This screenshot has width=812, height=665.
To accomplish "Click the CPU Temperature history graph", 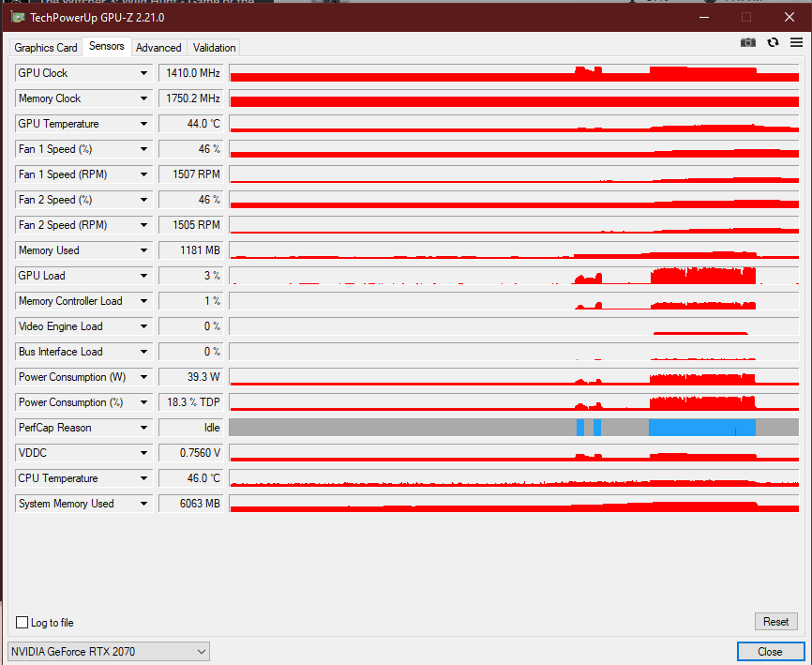I will pyautogui.click(x=514, y=478).
